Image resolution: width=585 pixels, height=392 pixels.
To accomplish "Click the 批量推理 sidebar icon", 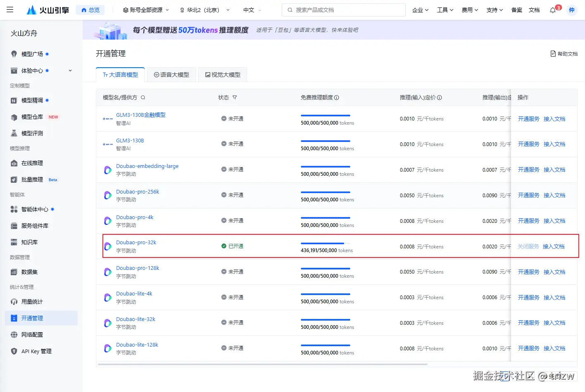I will click(14, 179).
